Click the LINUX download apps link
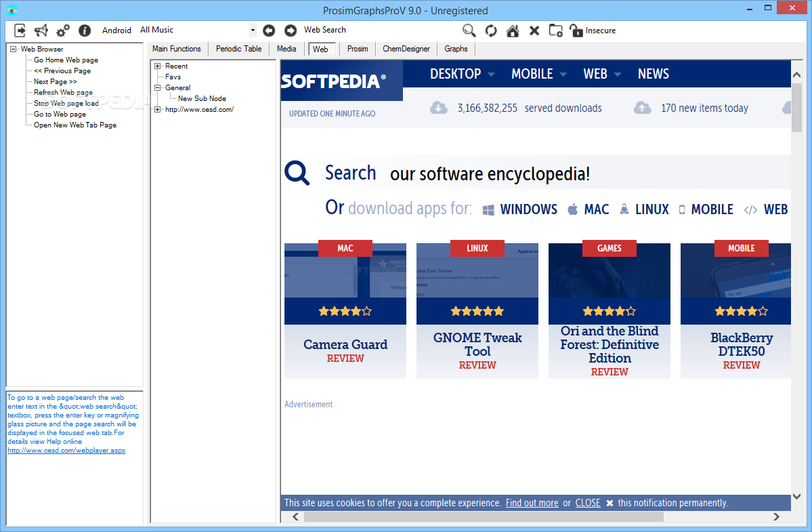The height and width of the screenshot is (532, 812). coord(652,209)
